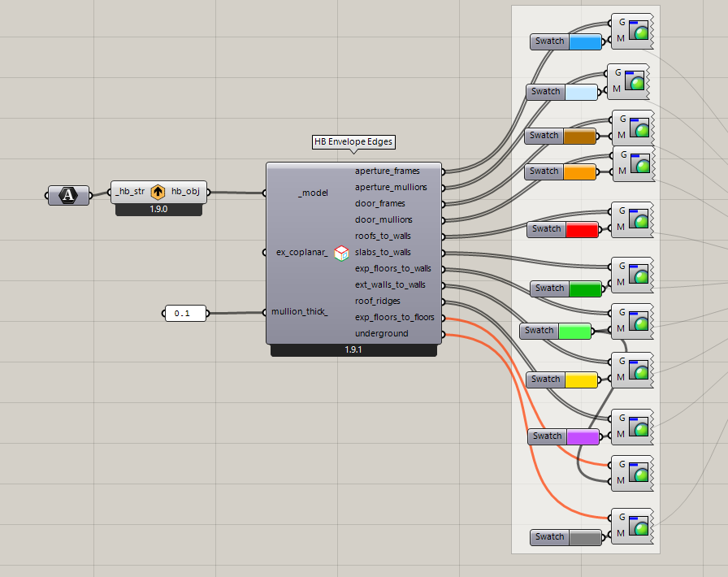Select the orange color swatch
728x577 pixels.
[579, 171]
